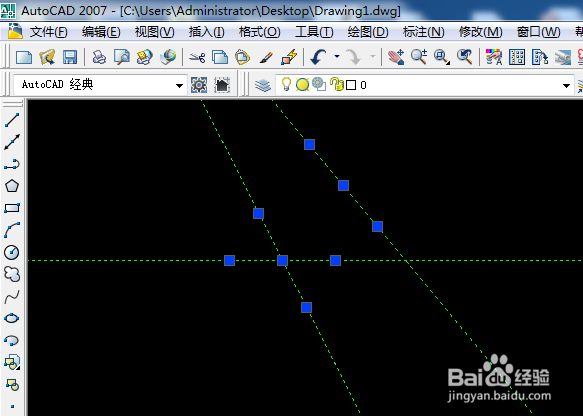Screen dimensions: 583x416
Task: Open the Undo history dropdown arrow
Action: 337,57
